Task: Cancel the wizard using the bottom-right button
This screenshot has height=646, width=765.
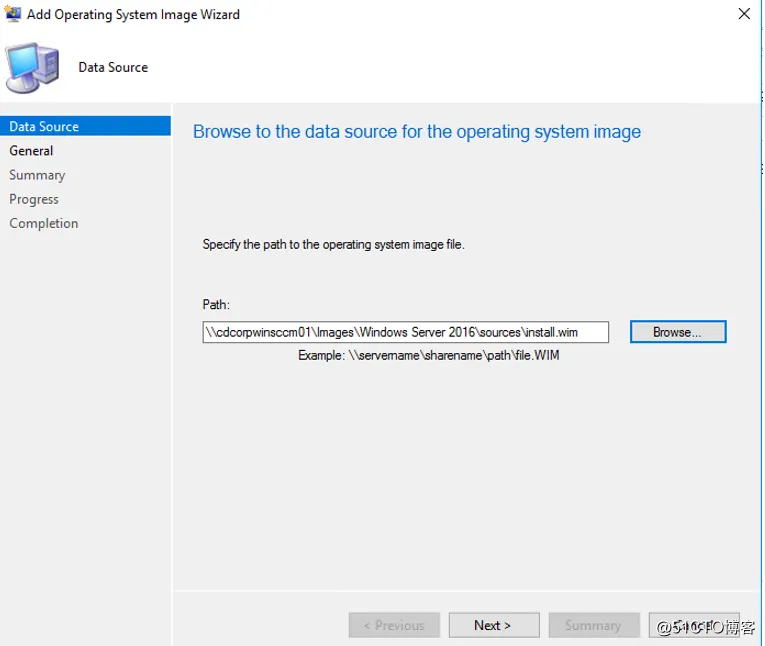Action: (693, 625)
